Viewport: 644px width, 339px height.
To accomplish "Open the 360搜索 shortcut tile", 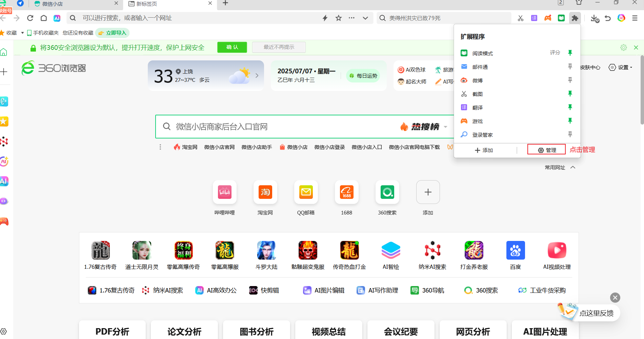I will (x=387, y=192).
